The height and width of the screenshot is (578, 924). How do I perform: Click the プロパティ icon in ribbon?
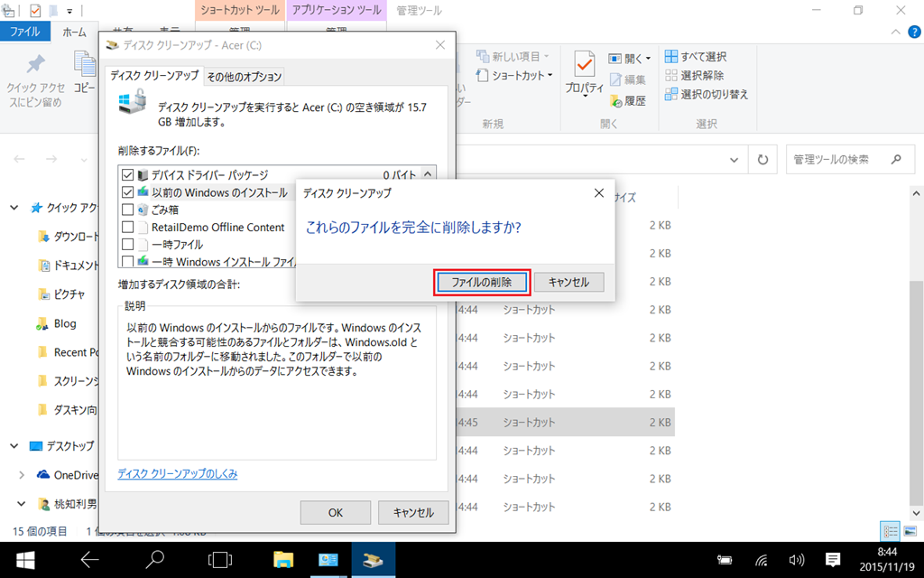point(584,64)
